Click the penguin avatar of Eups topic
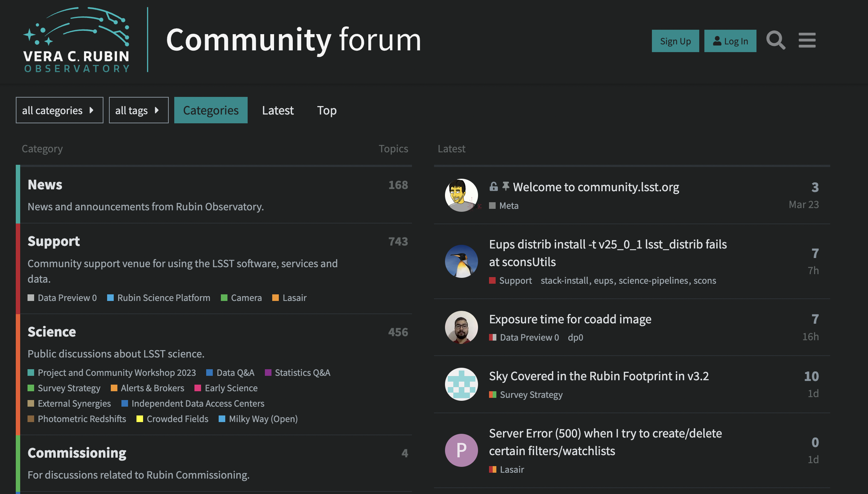 tap(461, 261)
